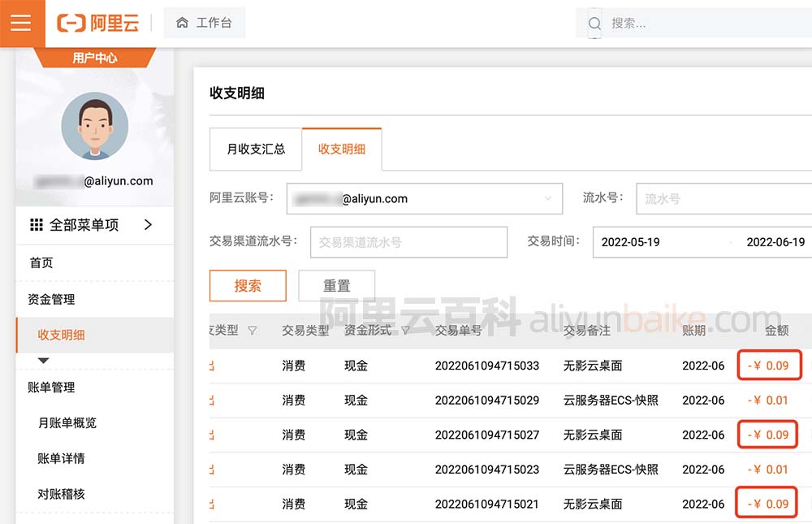Click amount of order 2022061094715027
The image size is (812, 524).
tap(768, 435)
